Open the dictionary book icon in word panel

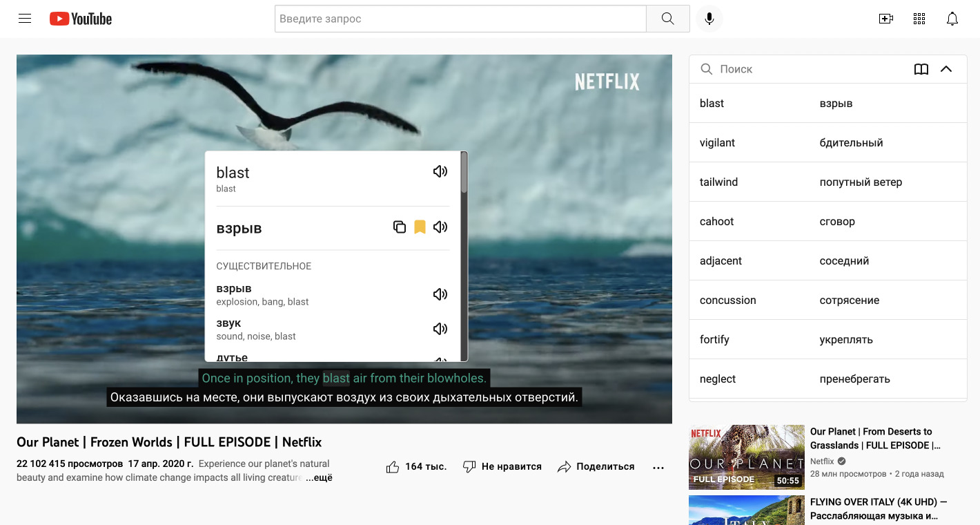[921, 69]
